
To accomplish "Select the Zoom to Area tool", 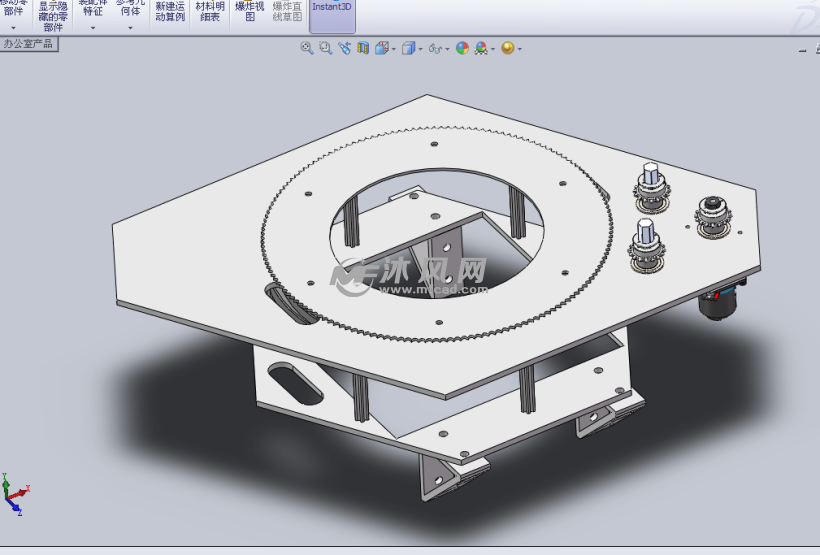I will coord(325,48).
